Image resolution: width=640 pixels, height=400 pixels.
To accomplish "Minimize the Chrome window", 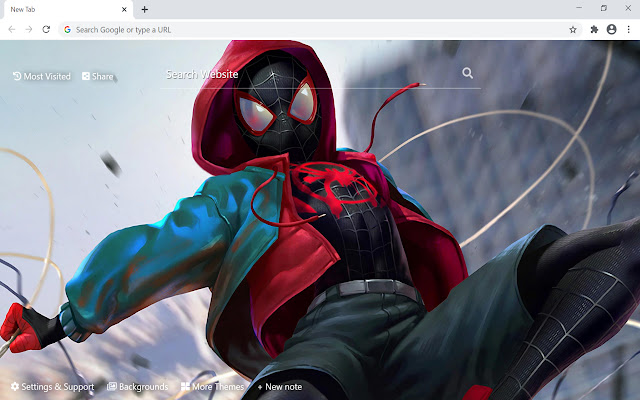I will pyautogui.click(x=579, y=8).
